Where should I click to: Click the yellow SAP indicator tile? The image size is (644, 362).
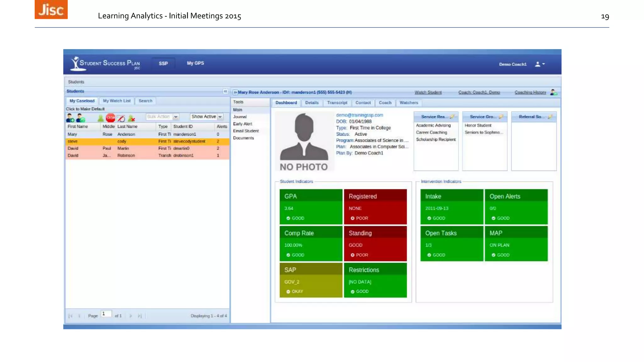click(311, 280)
